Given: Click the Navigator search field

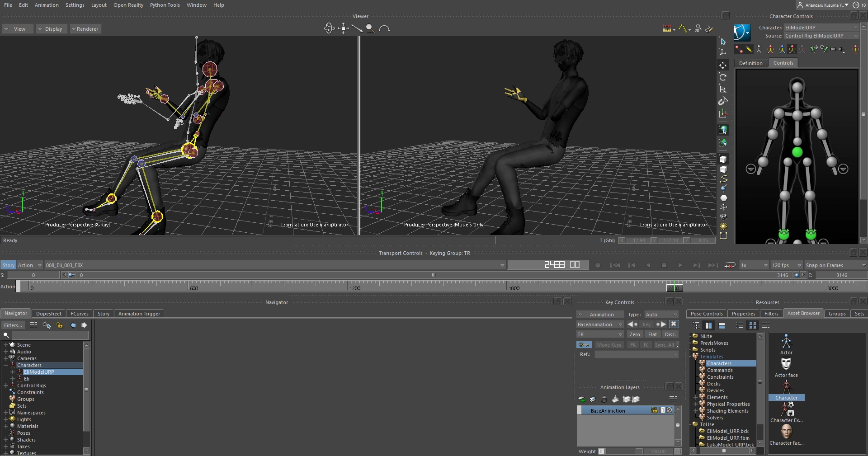Looking at the screenshot, I should (50, 335).
